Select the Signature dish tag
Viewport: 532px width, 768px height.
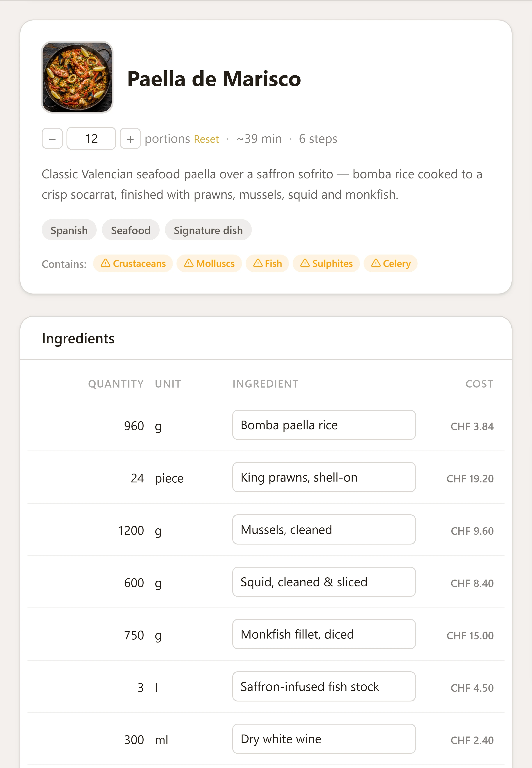click(208, 230)
